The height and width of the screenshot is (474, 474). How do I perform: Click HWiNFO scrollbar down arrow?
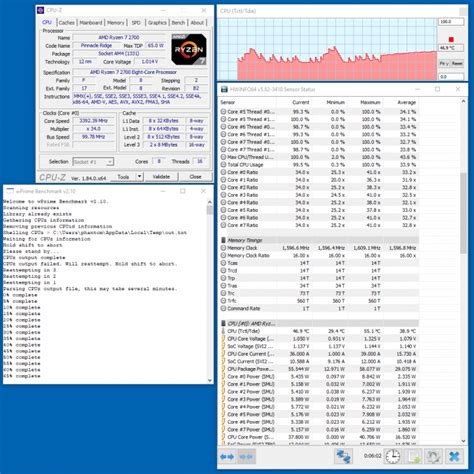pyautogui.click(x=463, y=441)
